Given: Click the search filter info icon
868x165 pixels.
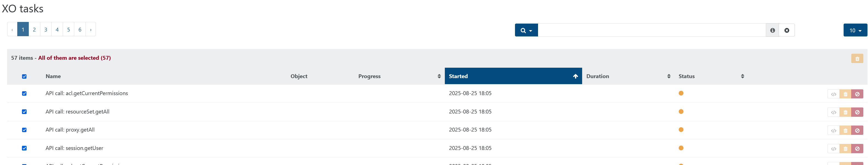Looking at the screenshot, I should (772, 30).
